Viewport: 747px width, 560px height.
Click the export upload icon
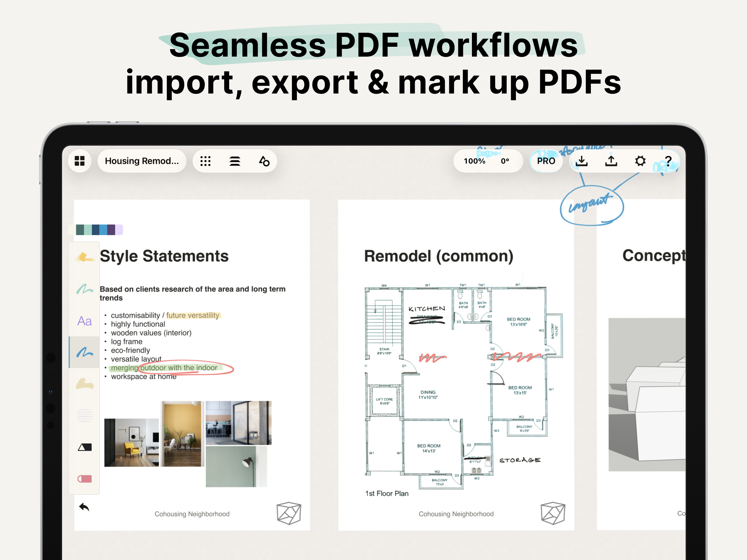(611, 161)
